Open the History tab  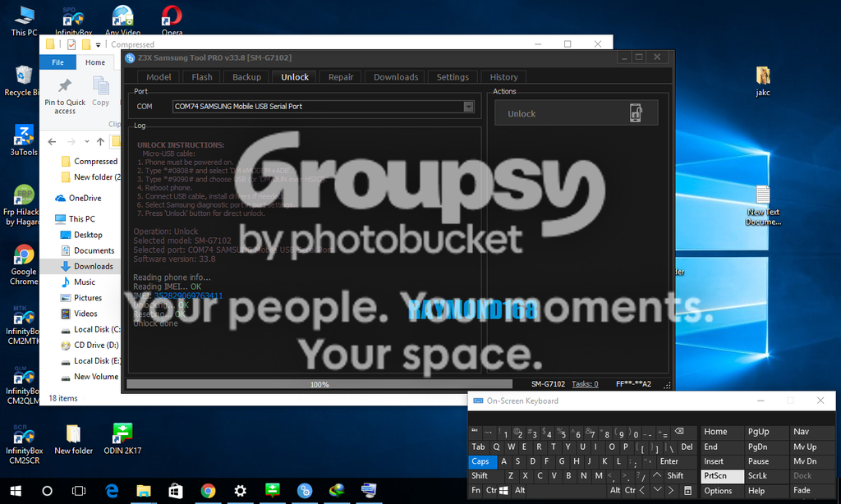[x=503, y=76]
